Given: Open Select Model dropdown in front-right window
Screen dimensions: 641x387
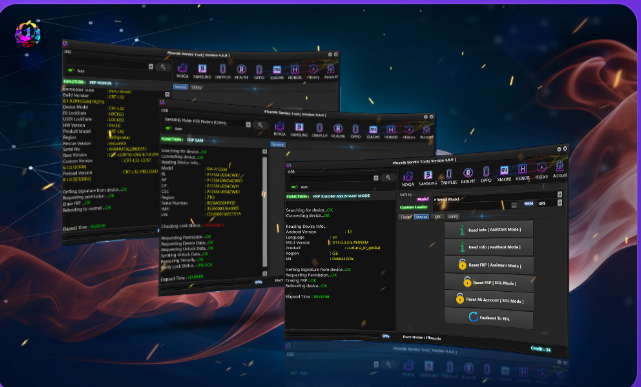Looking at the screenshot, I should pos(560,195).
